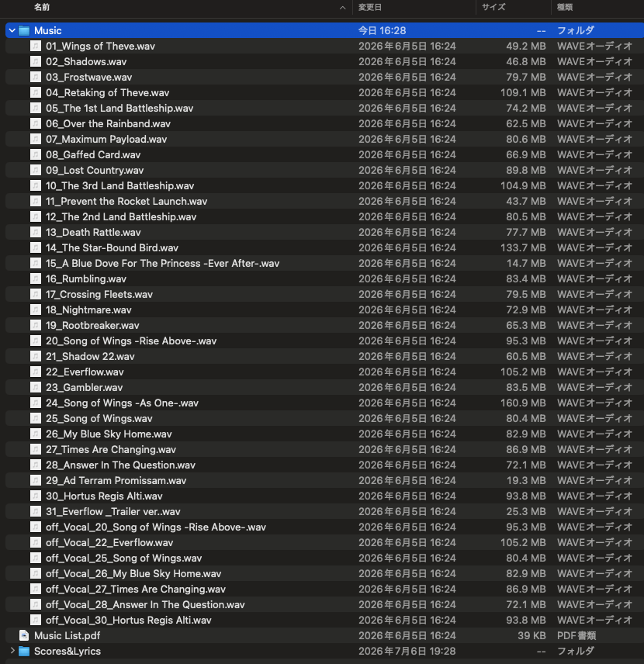Click the audio icon for 02_Shadows.wav
The height and width of the screenshot is (664, 644).
pos(36,61)
